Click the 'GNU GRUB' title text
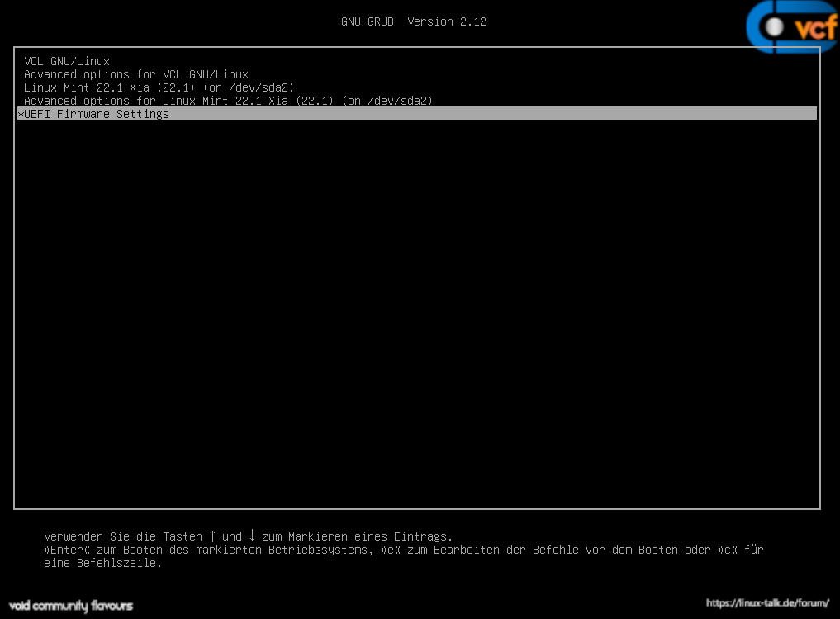 [368, 21]
